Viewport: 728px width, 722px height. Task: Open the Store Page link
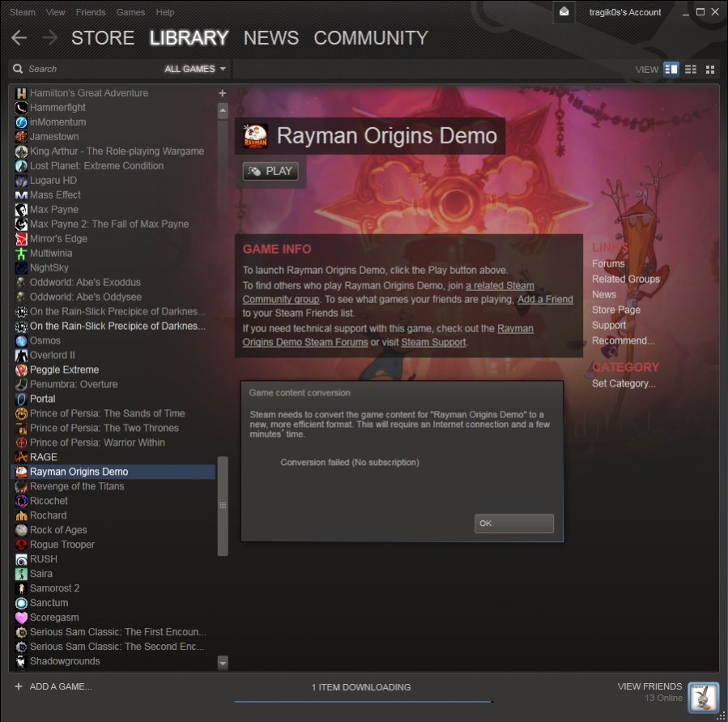[615, 310]
